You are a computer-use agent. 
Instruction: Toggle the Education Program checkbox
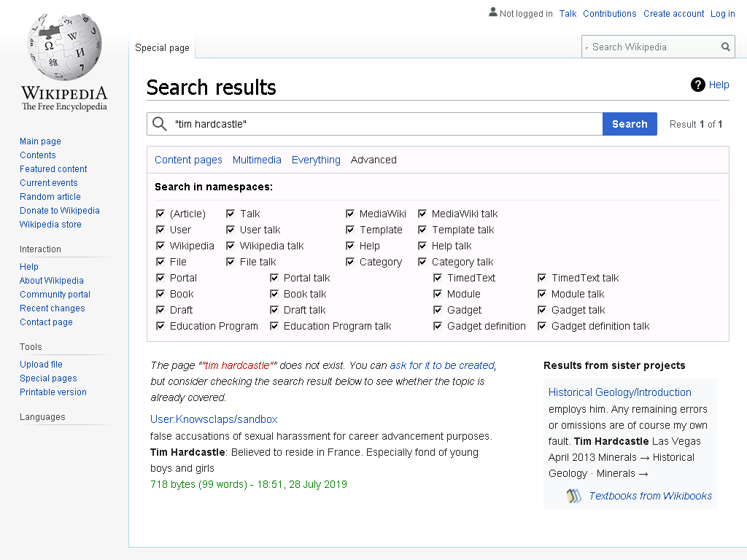[x=160, y=326]
